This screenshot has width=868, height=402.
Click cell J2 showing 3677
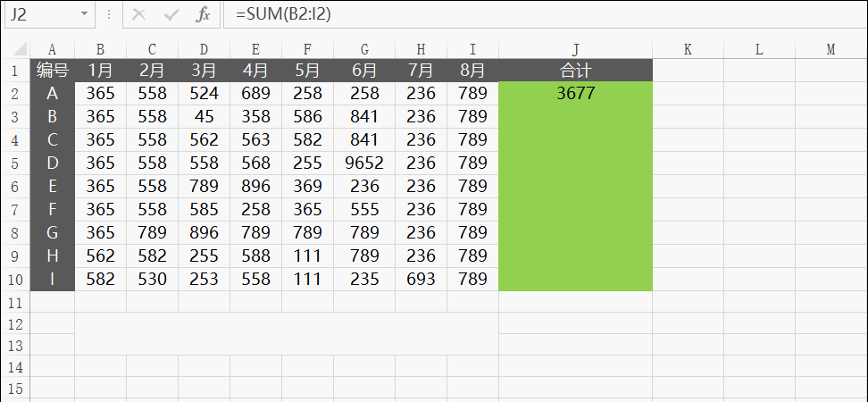coord(576,94)
